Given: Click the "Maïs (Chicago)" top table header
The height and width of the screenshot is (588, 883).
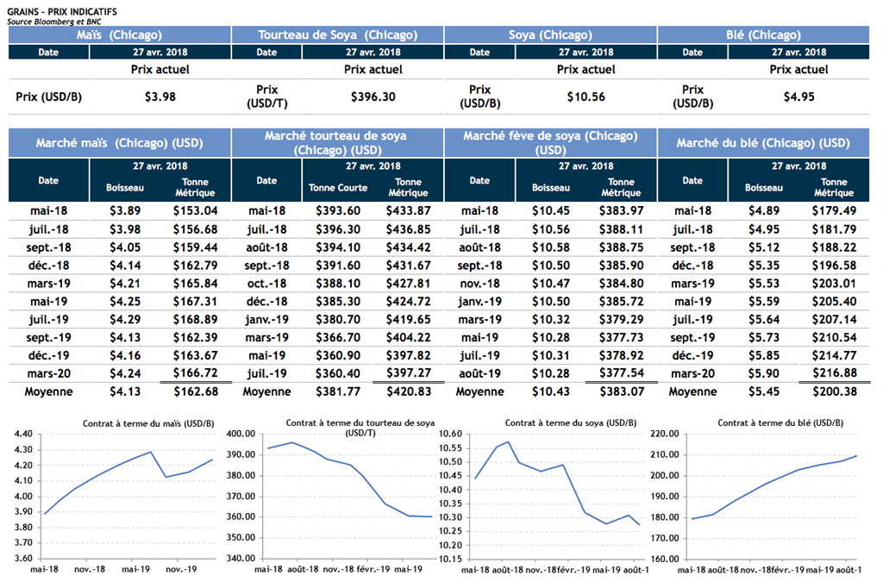Looking at the screenshot, I should pyautogui.click(x=119, y=34).
